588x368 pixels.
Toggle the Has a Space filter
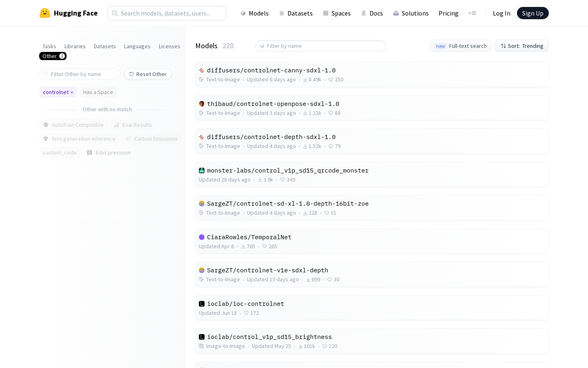[98, 92]
